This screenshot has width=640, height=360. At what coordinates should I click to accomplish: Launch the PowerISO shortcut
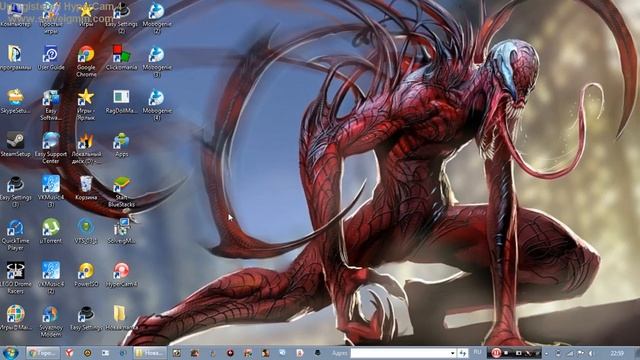[x=86, y=274]
